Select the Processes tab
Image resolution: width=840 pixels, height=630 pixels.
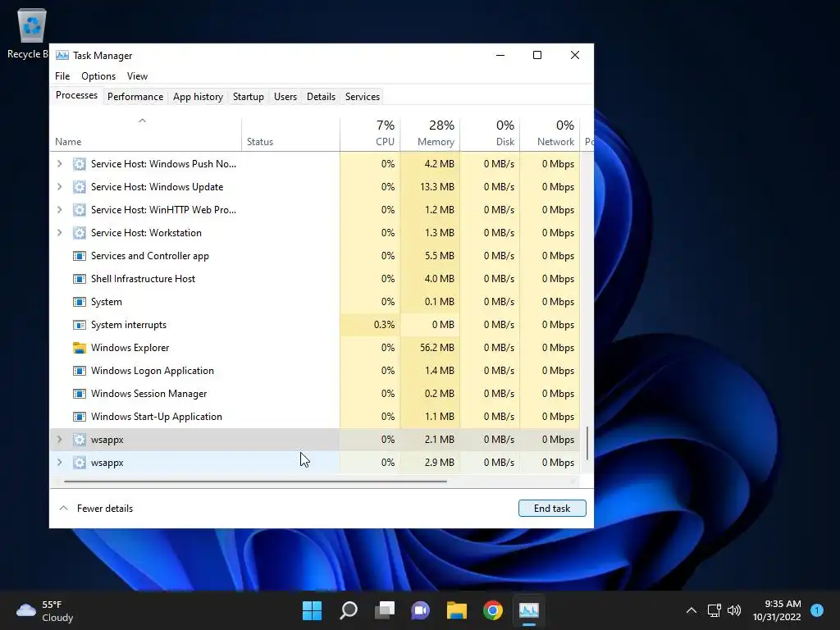point(76,95)
